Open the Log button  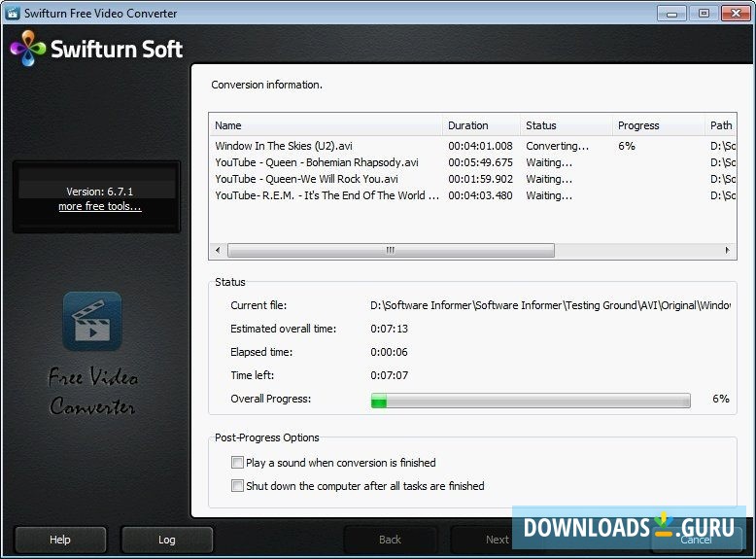click(167, 540)
